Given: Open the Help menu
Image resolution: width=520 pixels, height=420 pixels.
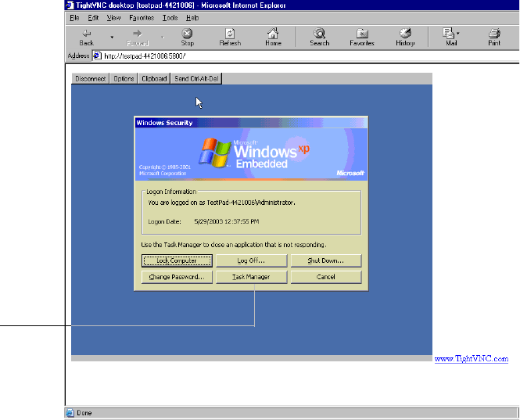Looking at the screenshot, I should tap(192, 18).
